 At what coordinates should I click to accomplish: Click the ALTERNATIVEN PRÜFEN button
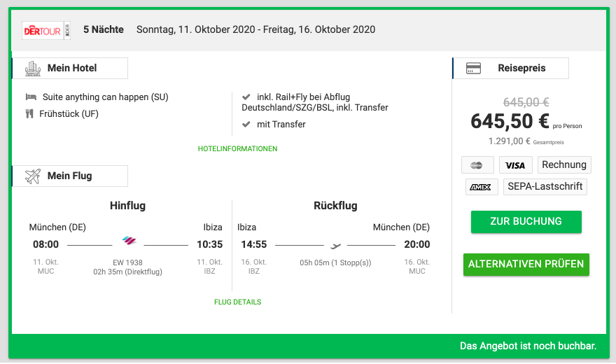tap(526, 265)
